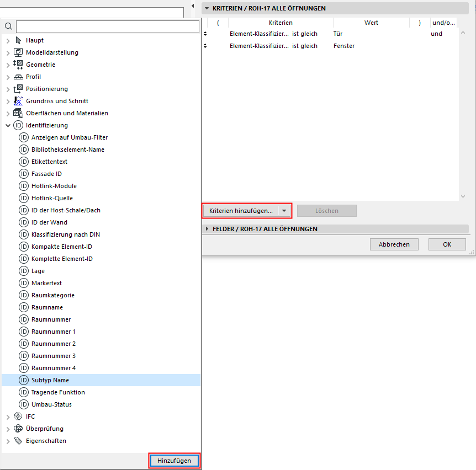
Task: Click the reorder handle of the Tür row
Action: click(205, 34)
